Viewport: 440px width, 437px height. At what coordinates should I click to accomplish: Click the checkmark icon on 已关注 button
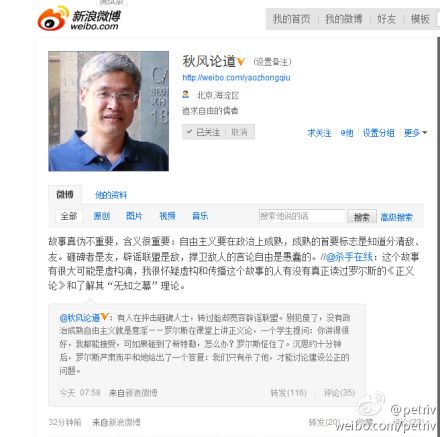189,132
